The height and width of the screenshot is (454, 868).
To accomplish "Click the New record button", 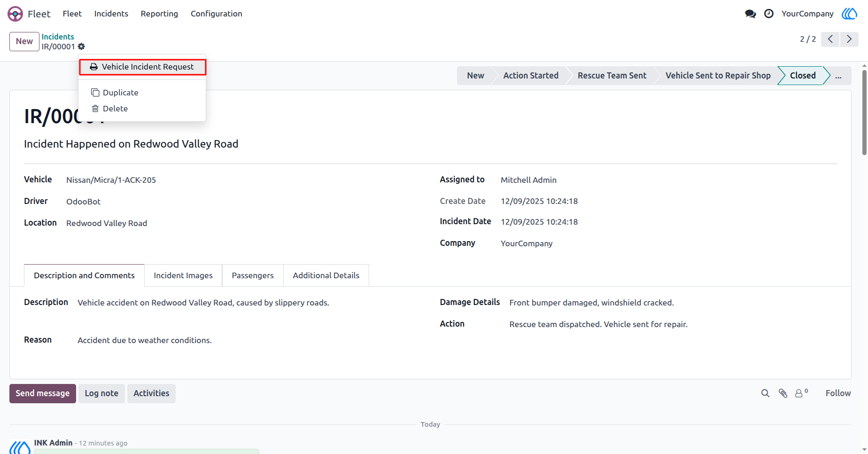I will pyautogui.click(x=24, y=41).
